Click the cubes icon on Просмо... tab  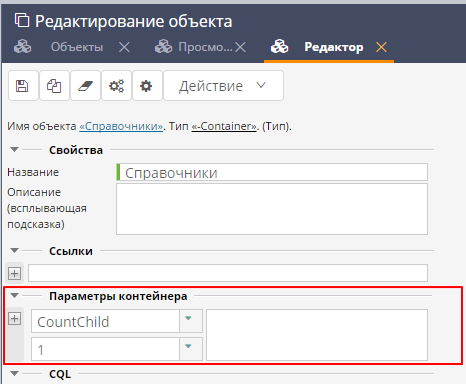(164, 46)
